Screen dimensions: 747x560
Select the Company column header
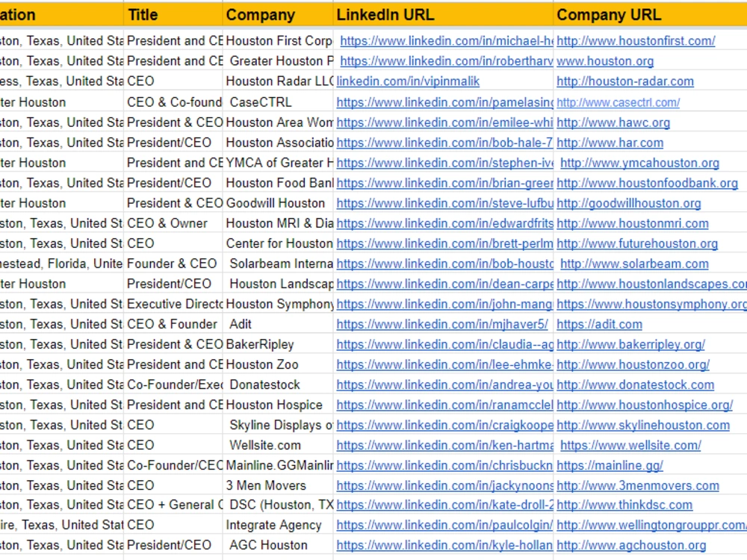[x=278, y=15]
